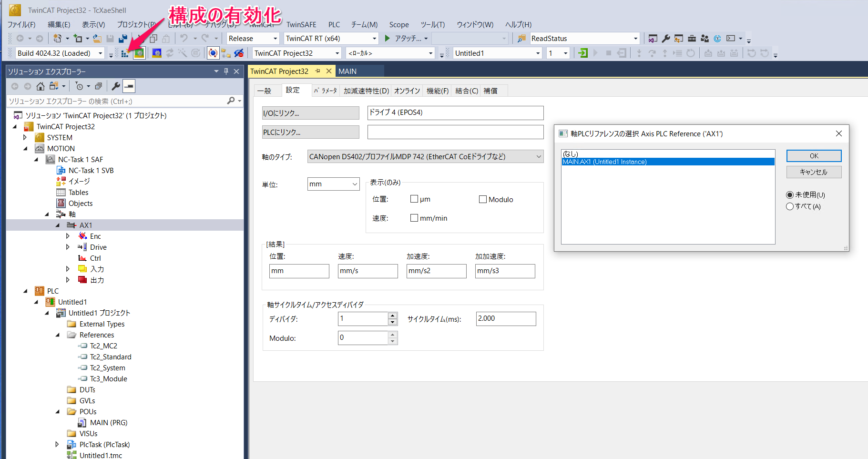Select MAIN (PRG) in the solution tree
The height and width of the screenshot is (459, 868).
coord(109,423)
